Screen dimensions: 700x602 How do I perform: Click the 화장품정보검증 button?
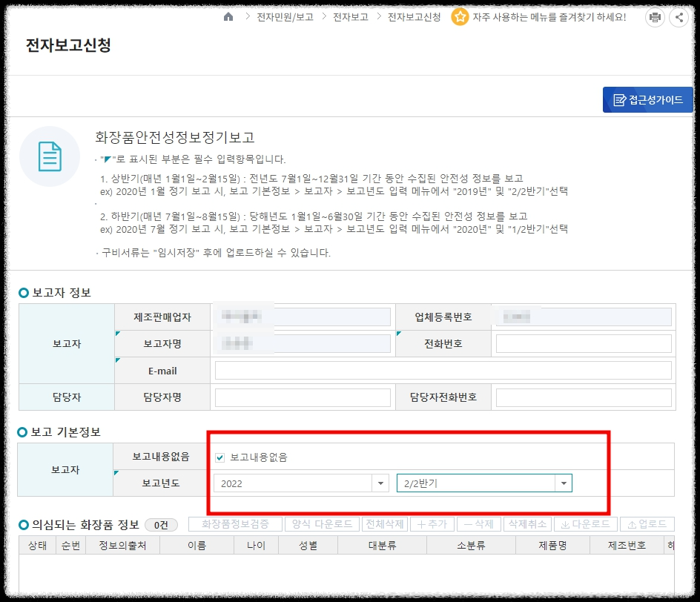point(234,523)
